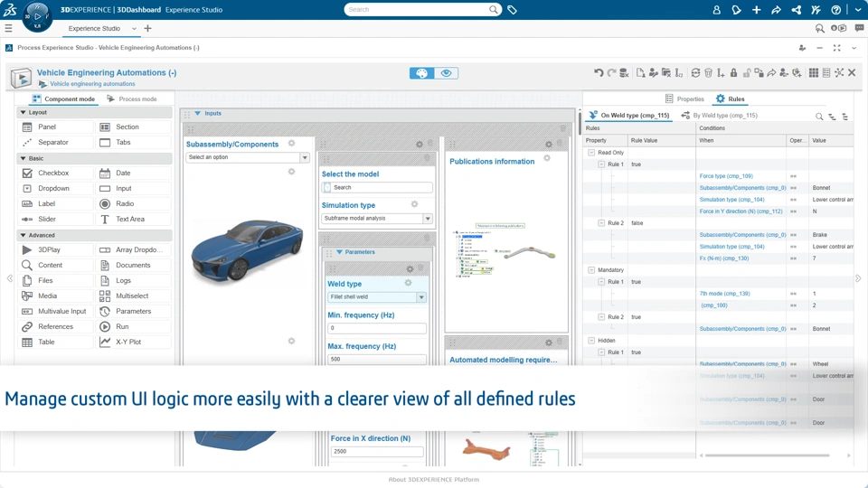Open the help question mark icon

coord(835,10)
